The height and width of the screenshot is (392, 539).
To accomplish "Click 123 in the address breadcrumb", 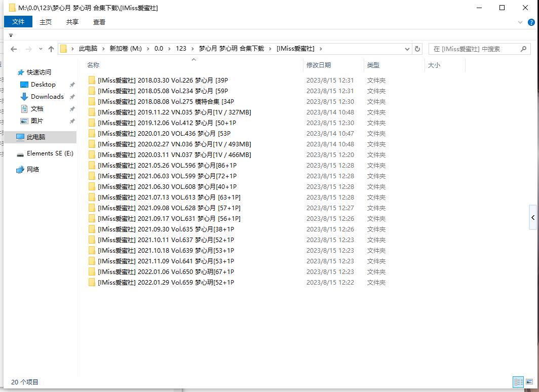I will point(181,49).
